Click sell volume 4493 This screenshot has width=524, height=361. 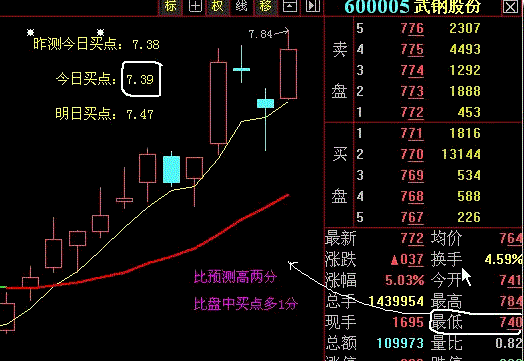(465, 49)
